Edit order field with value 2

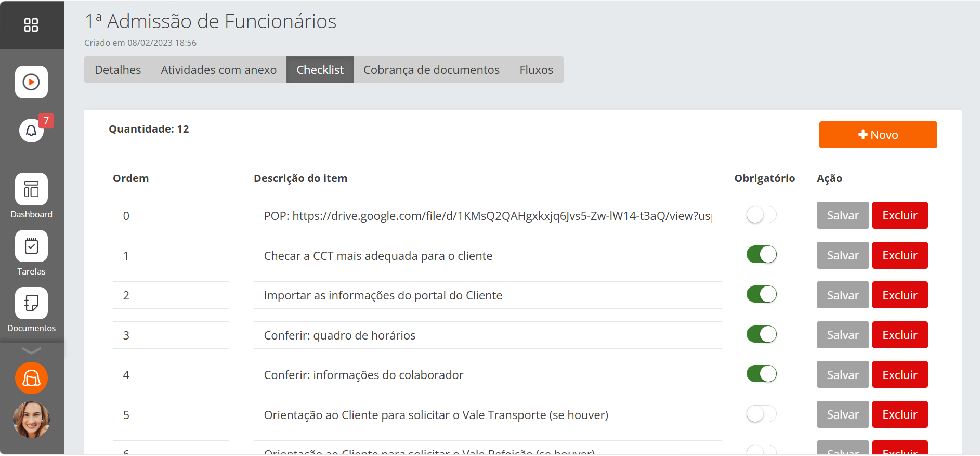point(171,295)
